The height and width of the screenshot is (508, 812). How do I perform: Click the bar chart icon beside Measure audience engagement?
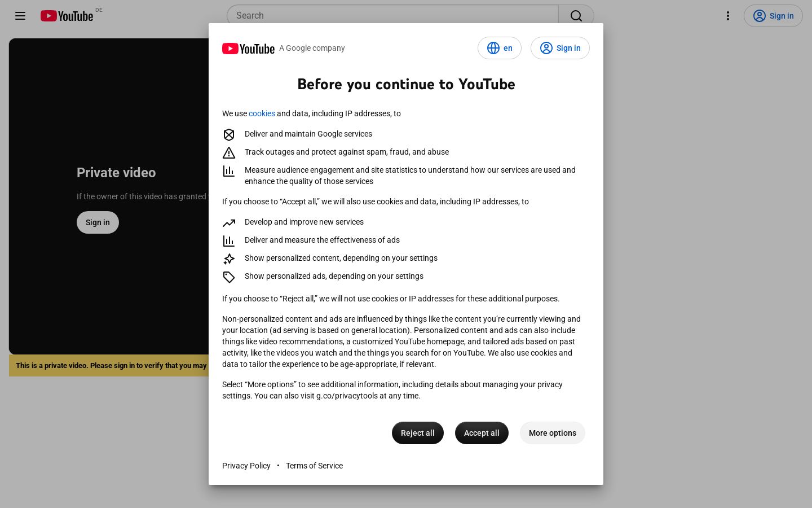(229, 170)
